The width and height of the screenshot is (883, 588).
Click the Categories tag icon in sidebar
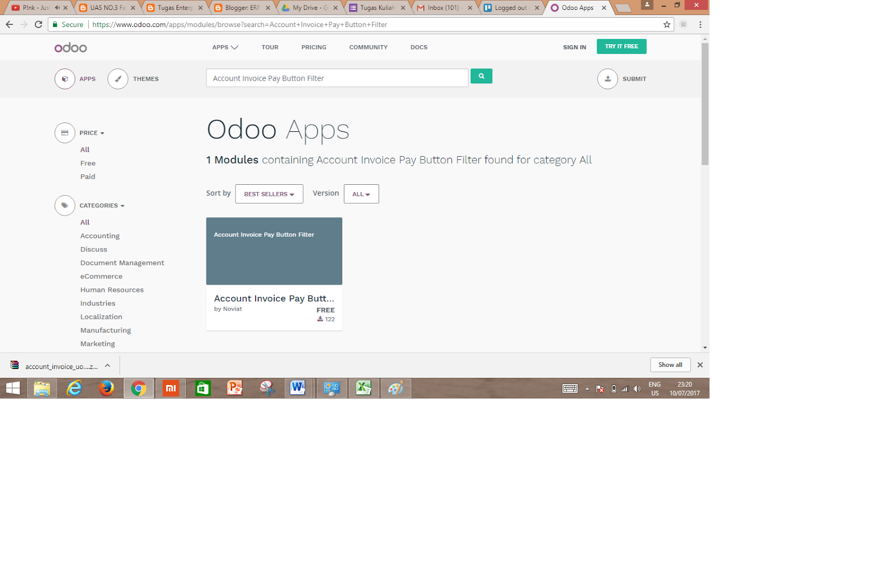pyautogui.click(x=65, y=206)
